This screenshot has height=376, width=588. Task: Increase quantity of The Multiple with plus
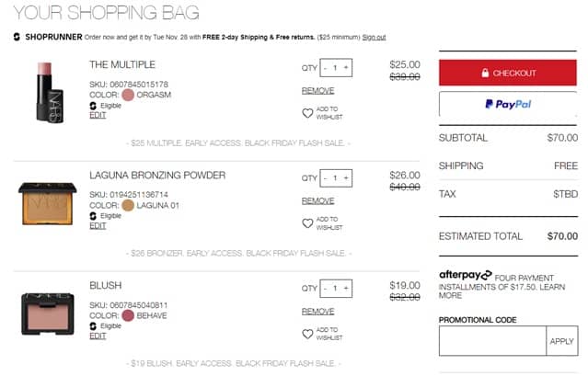pyautogui.click(x=346, y=67)
